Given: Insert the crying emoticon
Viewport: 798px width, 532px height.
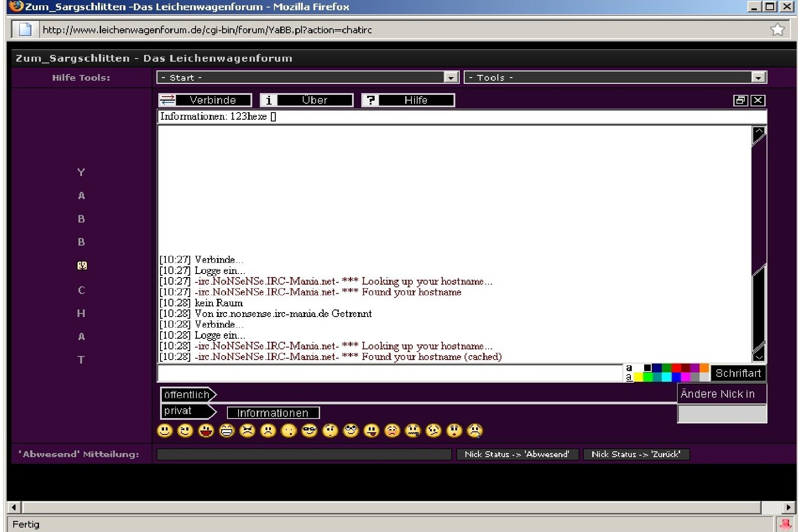Looking at the screenshot, I should [475, 430].
